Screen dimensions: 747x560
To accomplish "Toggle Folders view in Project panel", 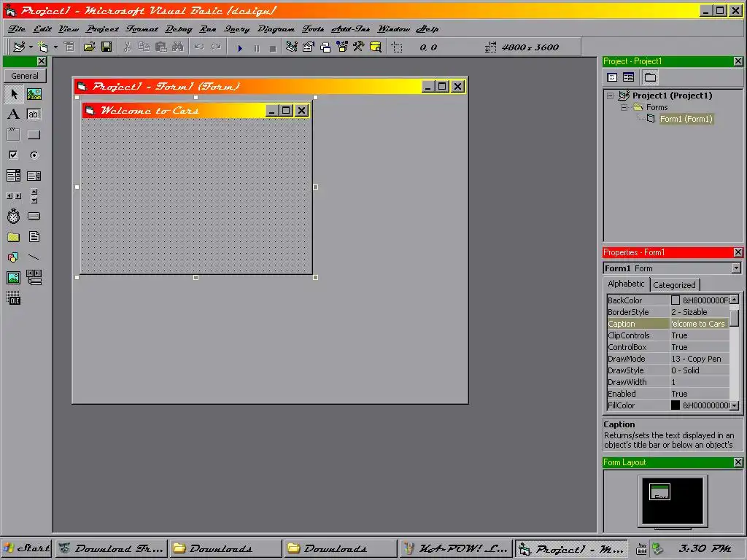I will point(650,77).
